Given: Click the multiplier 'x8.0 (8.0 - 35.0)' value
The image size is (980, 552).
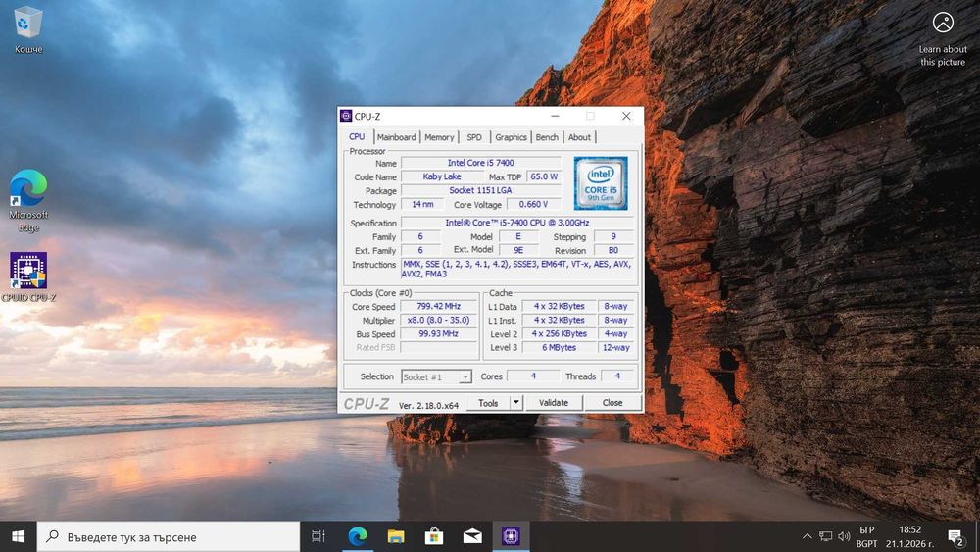Looking at the screenshot, I should [439, 320].
